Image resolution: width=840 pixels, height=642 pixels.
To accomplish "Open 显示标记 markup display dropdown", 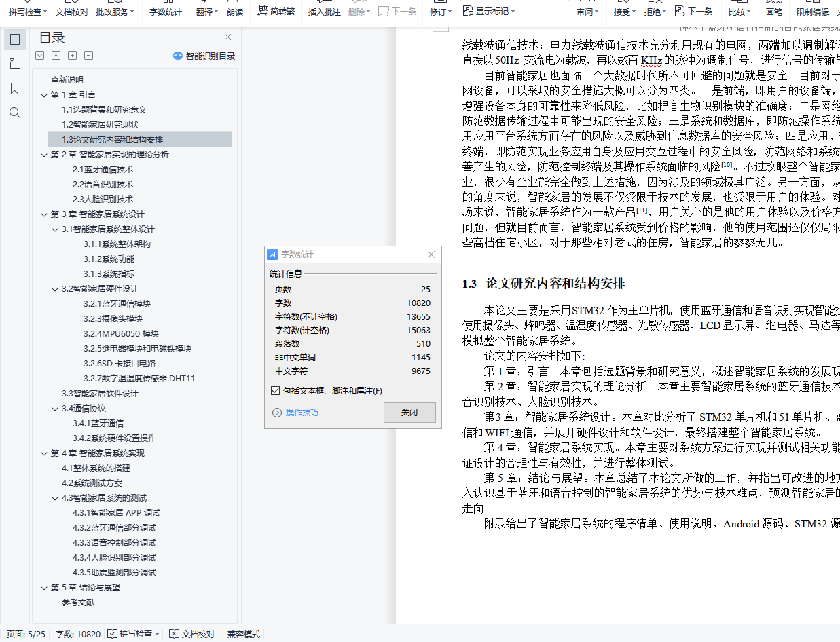I will [488, 11].
